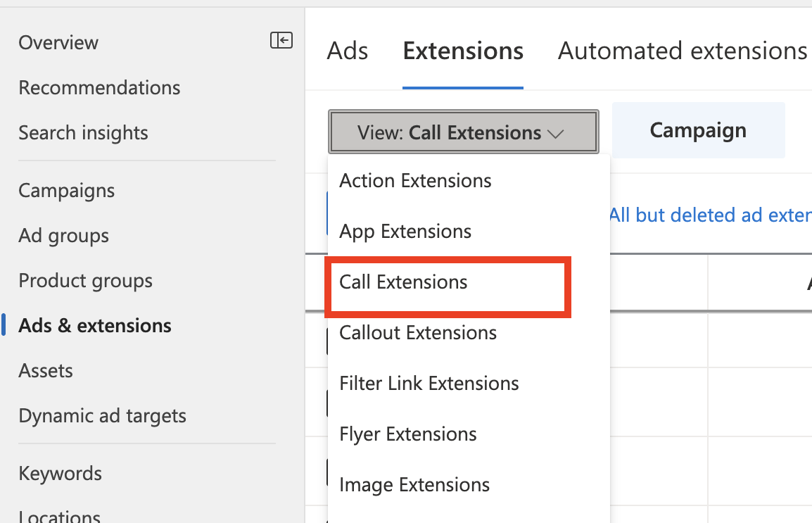Go to Product groups
812x523 pixels.
pos(85,281)
